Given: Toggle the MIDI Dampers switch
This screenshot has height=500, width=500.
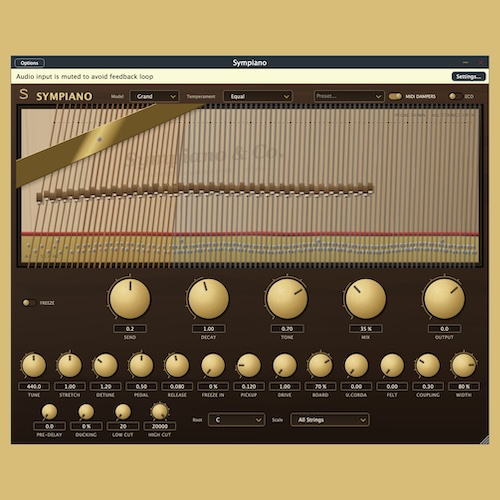Looking at the screenshot, I should 395,96.
